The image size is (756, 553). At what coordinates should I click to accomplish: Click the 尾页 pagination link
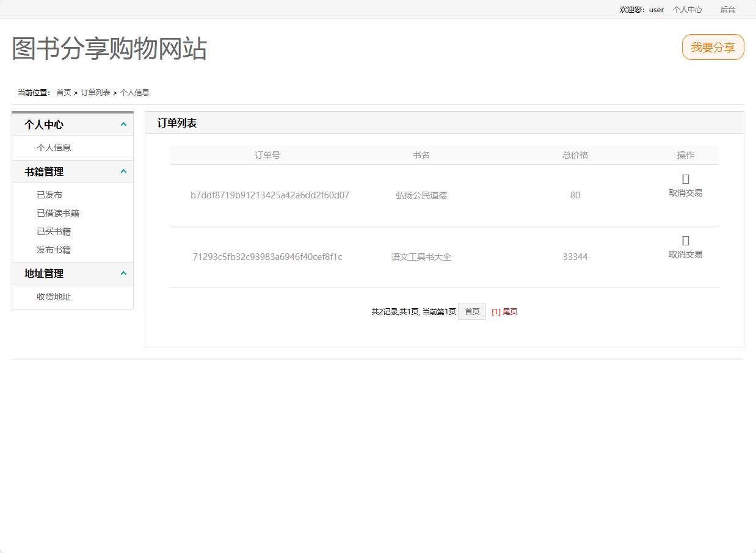(x=509, y=311)
